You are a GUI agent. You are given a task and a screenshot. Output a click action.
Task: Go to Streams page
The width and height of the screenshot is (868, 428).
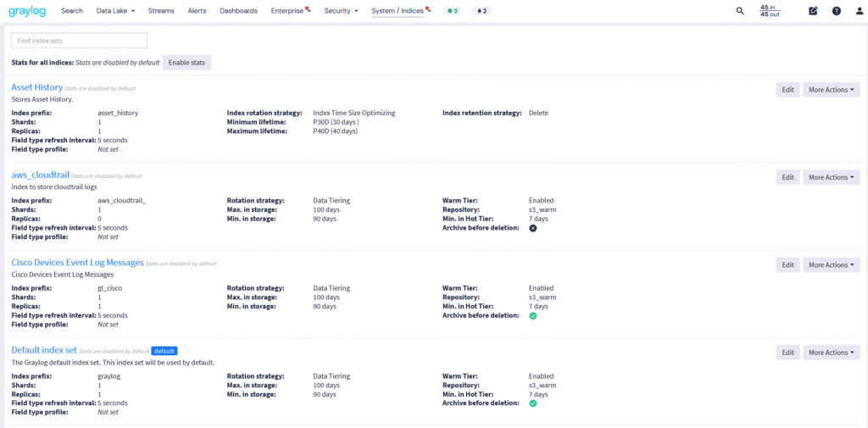pos(161,10)
